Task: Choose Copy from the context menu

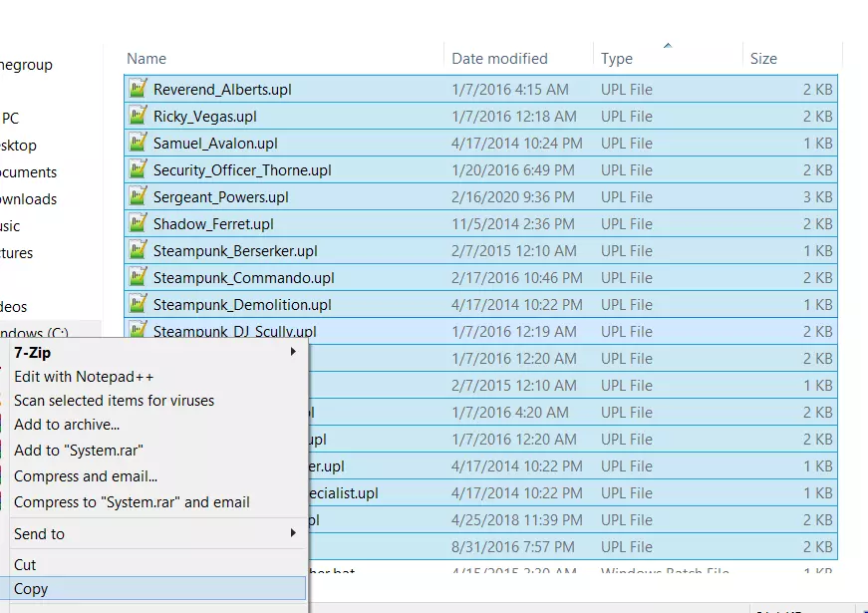Action: coord(31,589)
